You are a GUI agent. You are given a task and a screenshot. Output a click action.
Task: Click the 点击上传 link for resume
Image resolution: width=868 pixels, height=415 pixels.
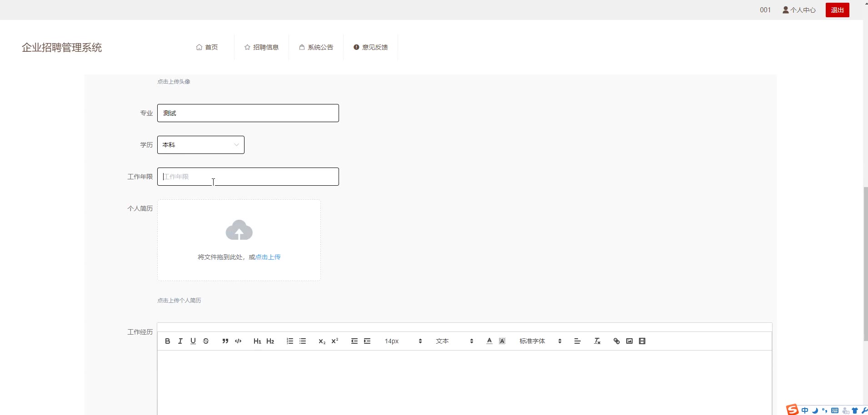point(268,257)
